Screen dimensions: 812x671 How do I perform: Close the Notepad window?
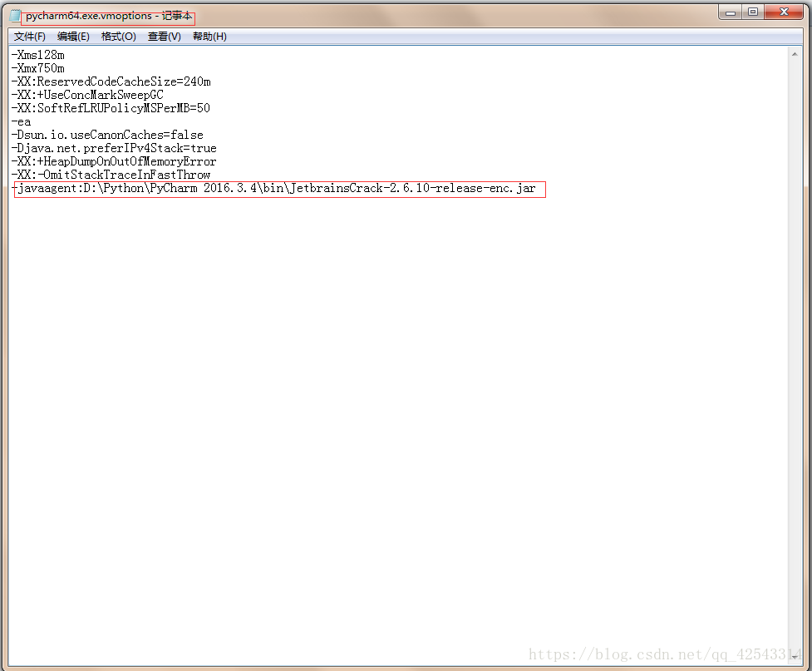[x=784, y=12]
